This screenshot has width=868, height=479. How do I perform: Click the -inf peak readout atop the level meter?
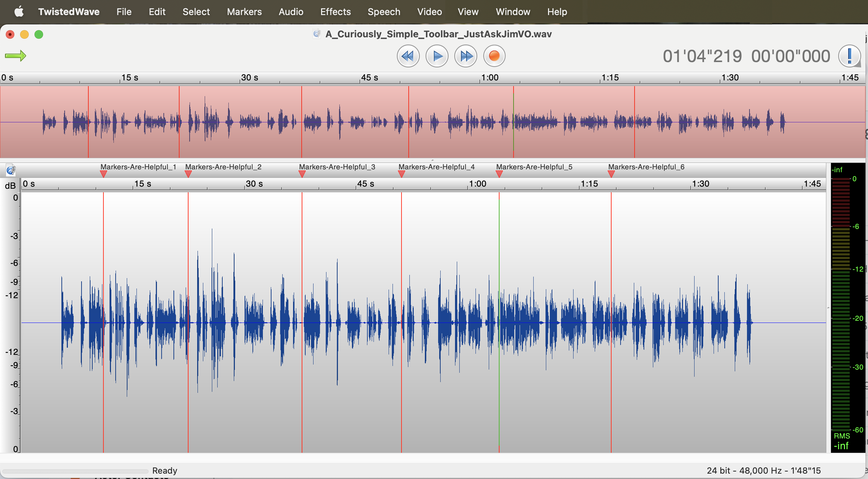click(x=838, y=170)
